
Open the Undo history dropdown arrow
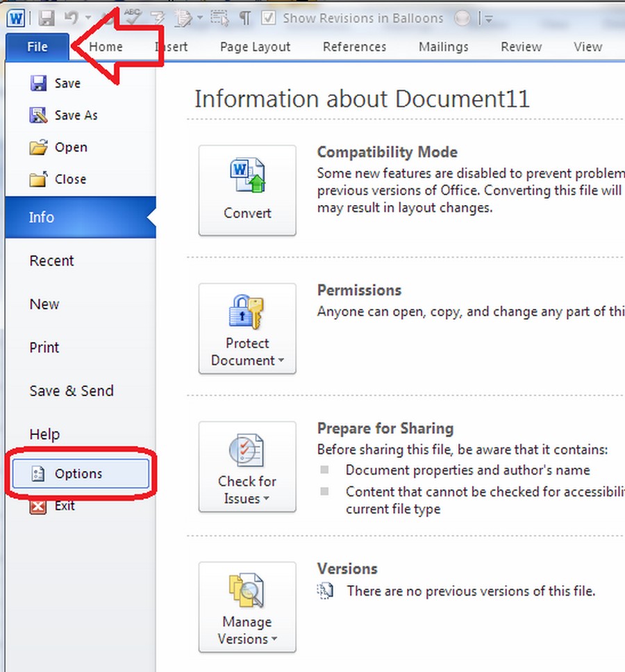click(88, 19)
